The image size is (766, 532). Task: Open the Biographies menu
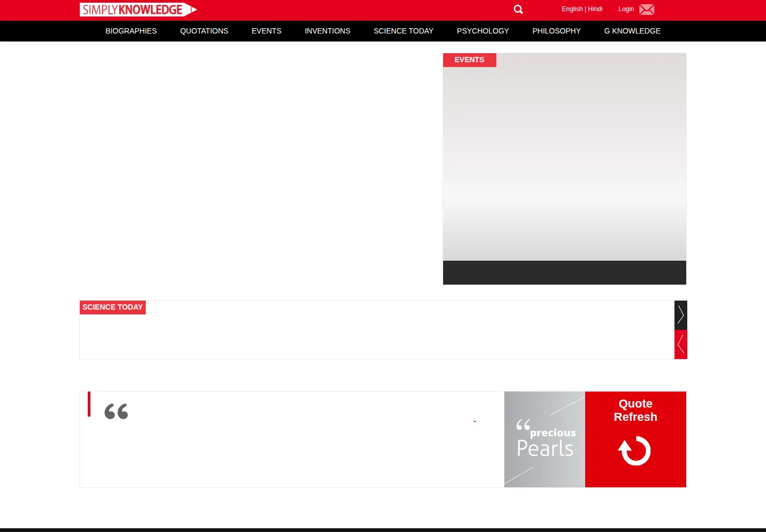click(131, 31)
